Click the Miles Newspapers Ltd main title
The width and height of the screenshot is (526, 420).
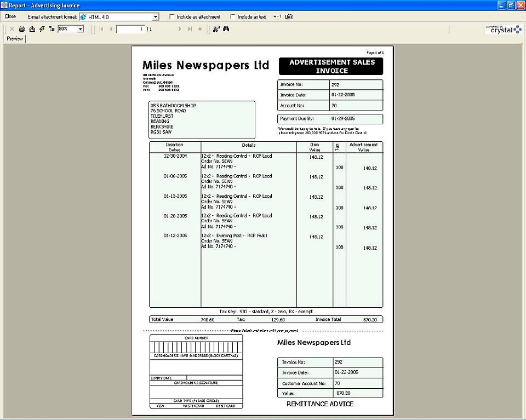point(205,65)
